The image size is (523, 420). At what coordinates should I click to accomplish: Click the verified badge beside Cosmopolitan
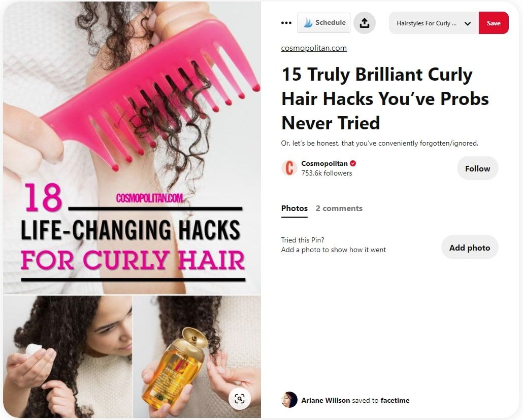click(353, 163)
